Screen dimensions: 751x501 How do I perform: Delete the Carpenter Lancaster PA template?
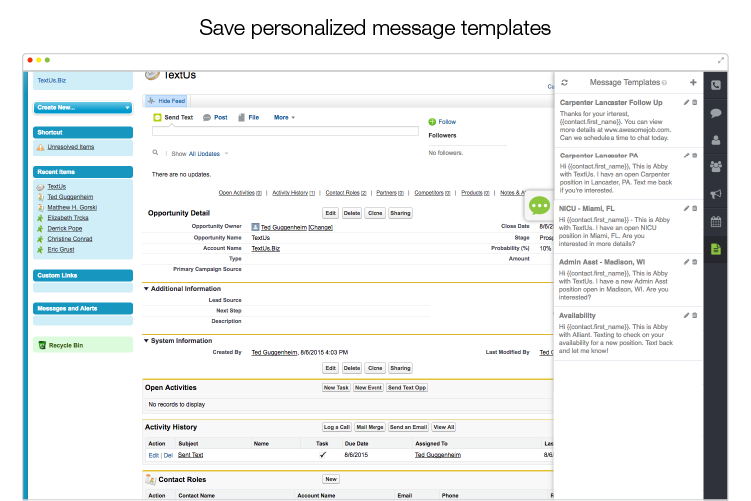pos(694,156)
